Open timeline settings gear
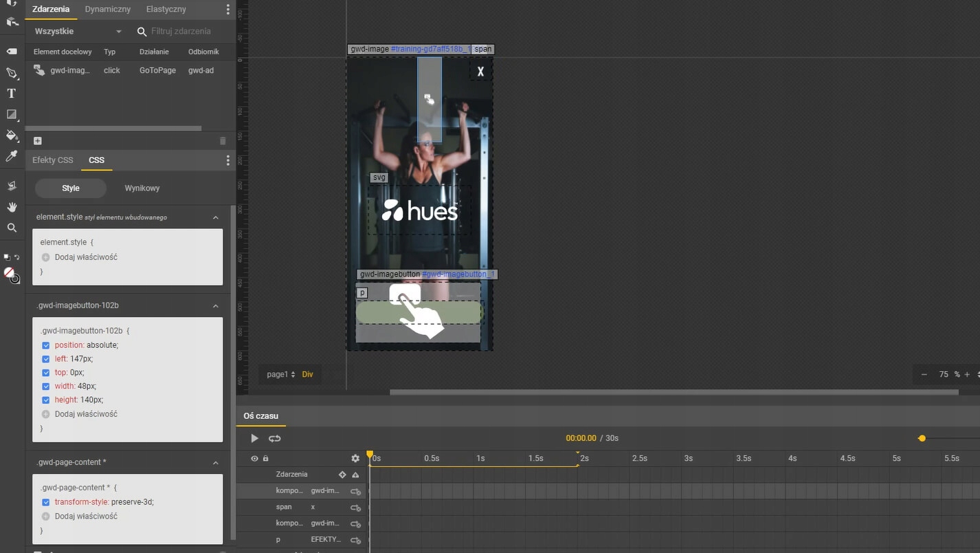 [355, 458]
